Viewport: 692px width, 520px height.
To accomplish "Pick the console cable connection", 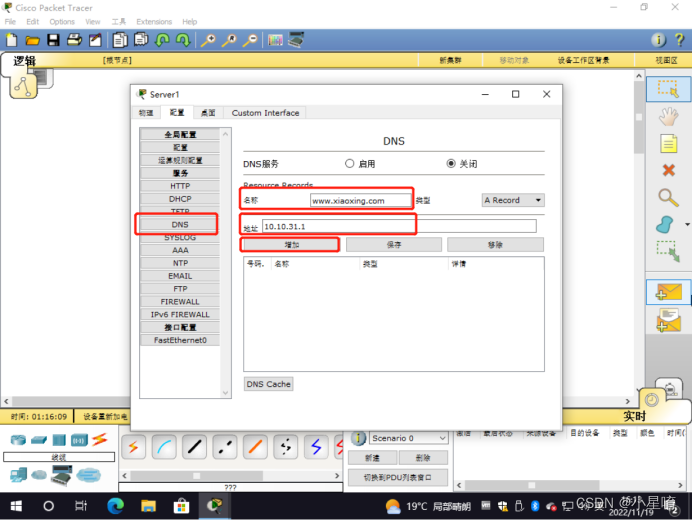I will pos(164,447).
